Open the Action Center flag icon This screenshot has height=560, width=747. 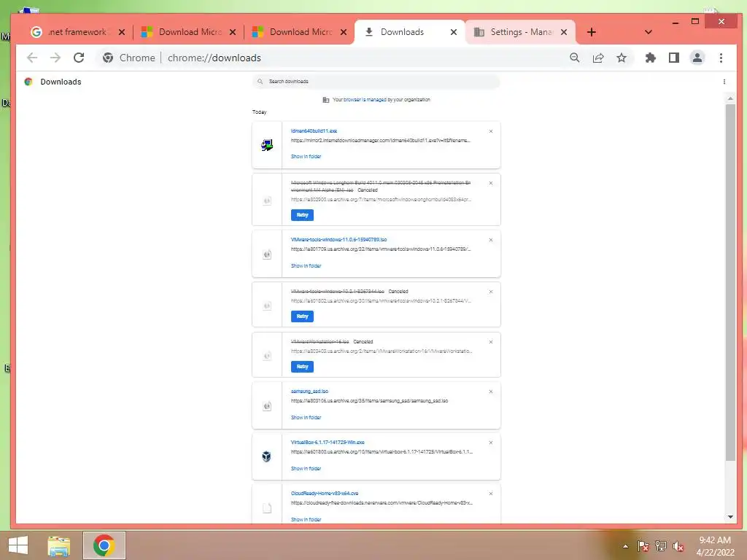[x=643, y=546]
